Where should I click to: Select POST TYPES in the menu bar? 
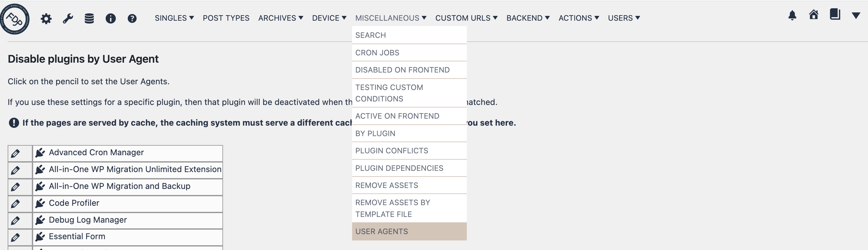click(226, 18)
